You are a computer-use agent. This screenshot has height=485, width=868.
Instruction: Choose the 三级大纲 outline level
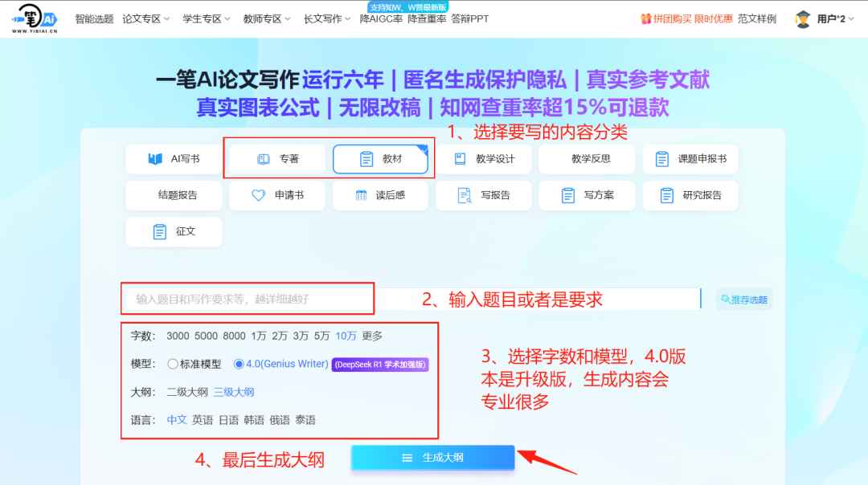tap(234, 392)
